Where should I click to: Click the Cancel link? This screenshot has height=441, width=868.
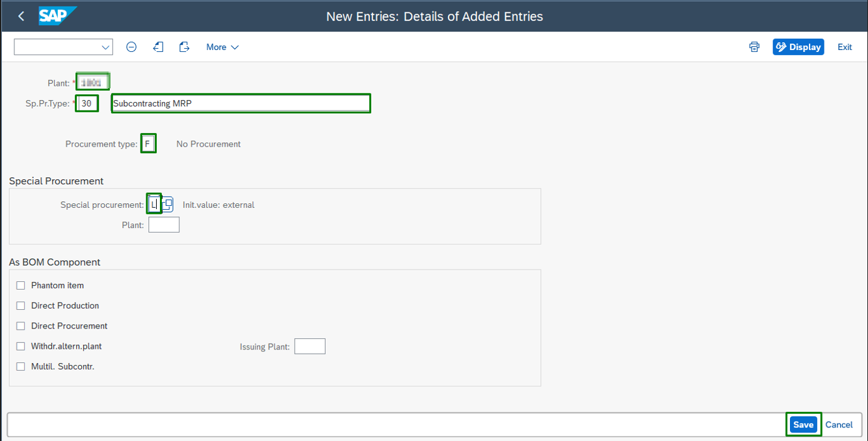[839, 425]
